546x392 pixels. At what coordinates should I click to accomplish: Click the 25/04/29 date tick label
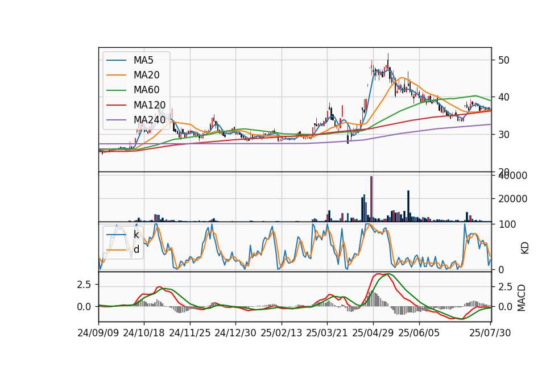373,333
